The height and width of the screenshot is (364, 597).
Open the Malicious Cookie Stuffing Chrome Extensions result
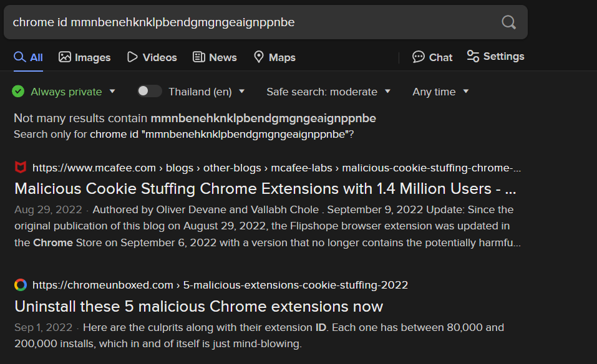265,189
